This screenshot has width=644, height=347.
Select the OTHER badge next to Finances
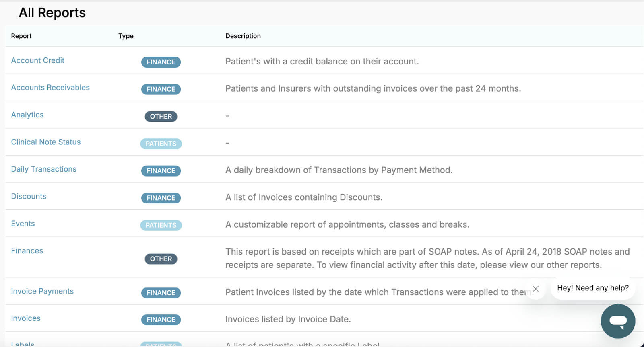point(161,259)
